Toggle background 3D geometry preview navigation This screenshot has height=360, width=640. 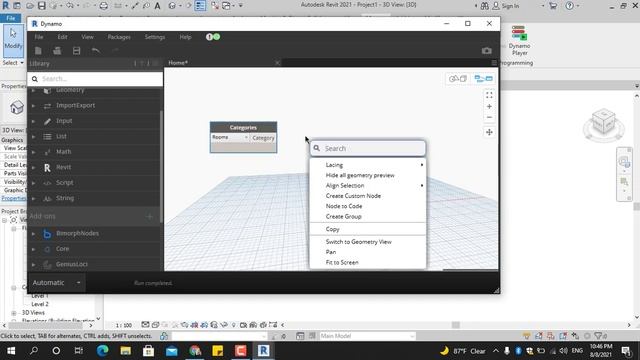click(x=458, y=79)
